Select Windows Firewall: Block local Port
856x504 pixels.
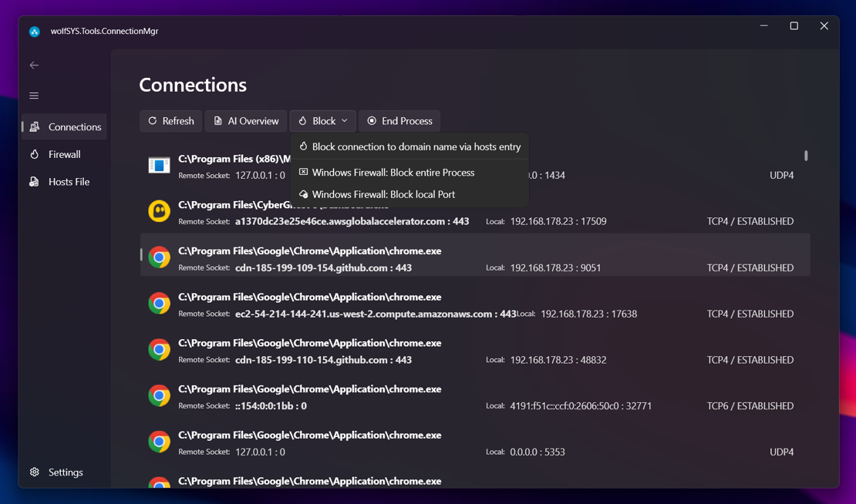point(383,194)
